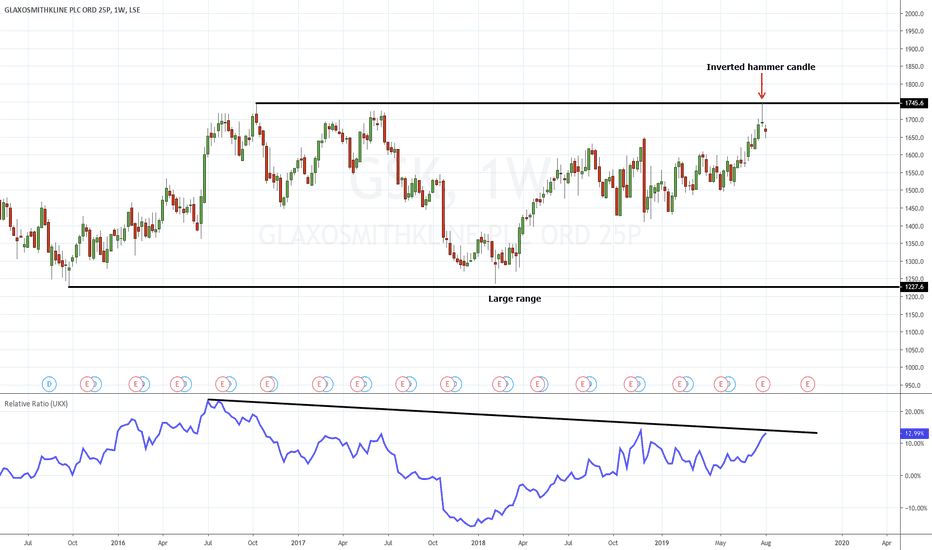This screenshot has width=932, height=550.
Task: Click the 1745.6 price label on axis
Action: [914, 103]
